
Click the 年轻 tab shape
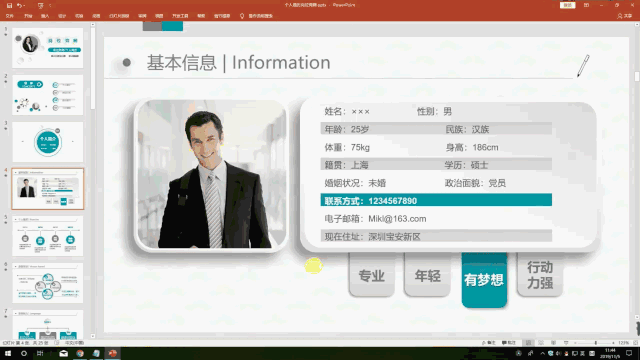click(427, 274)
